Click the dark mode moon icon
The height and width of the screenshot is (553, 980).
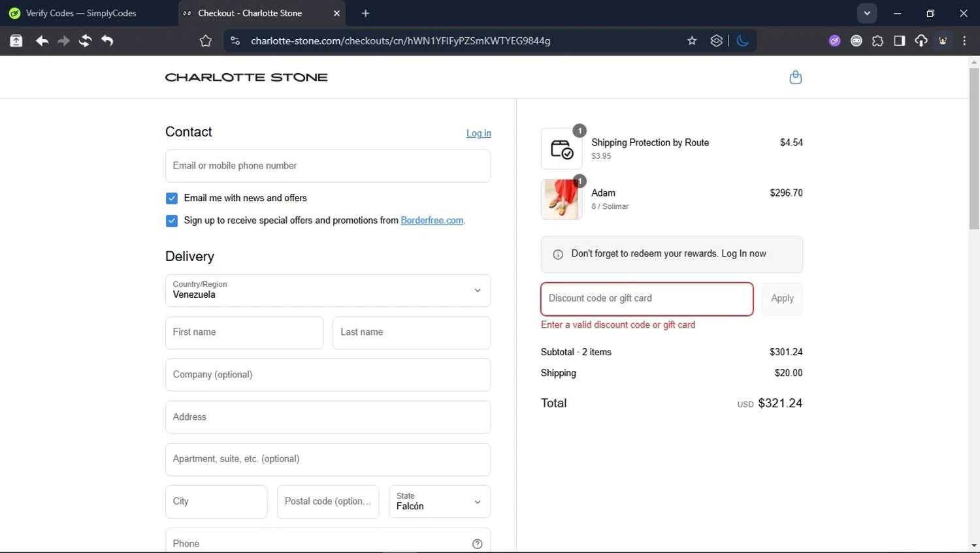(x=742, y=40)
